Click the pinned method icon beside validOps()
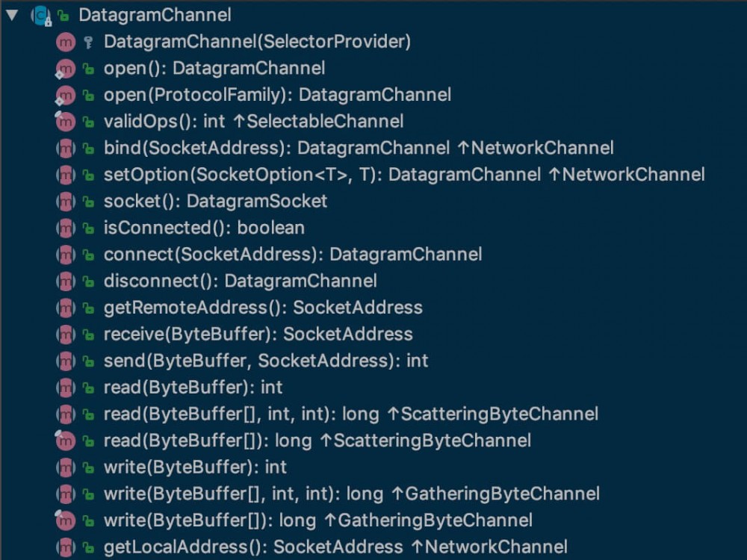Viewport: 747px width, 560px height. [x=65, y=121]
